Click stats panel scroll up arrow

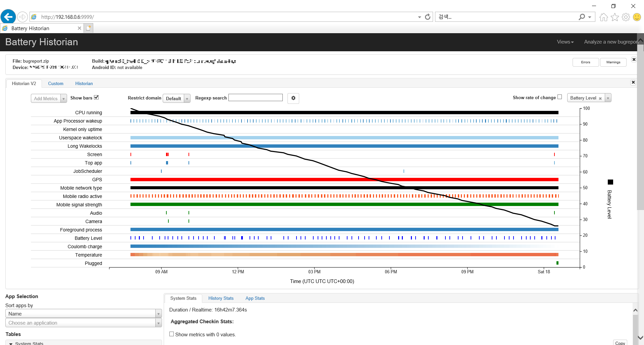[635, 310]
